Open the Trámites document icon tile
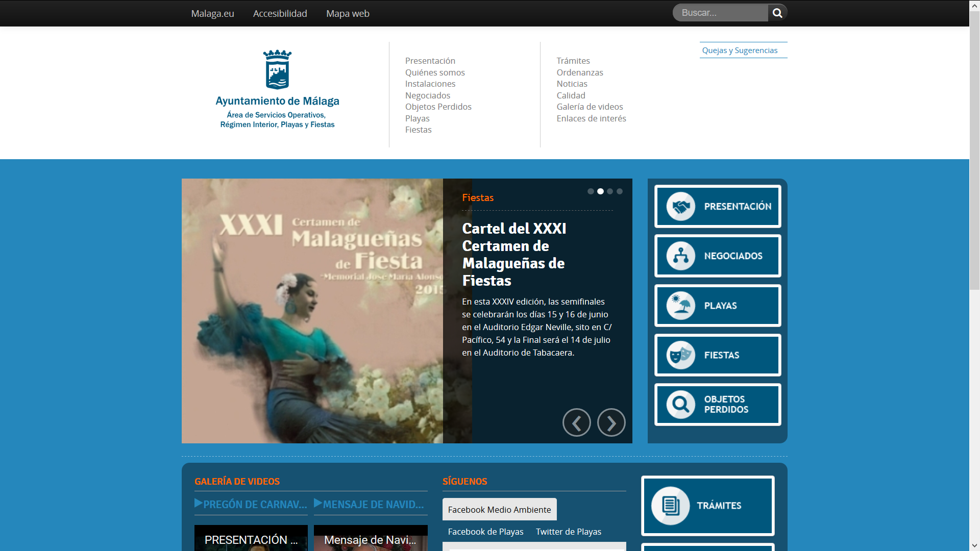This screenshot has width=980, height=551. [x=707, y=505]
